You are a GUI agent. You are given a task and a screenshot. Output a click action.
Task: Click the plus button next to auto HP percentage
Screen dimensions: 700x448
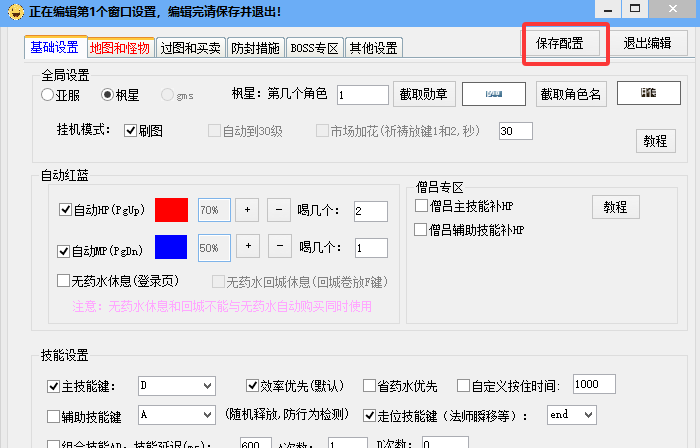point(248,210)
